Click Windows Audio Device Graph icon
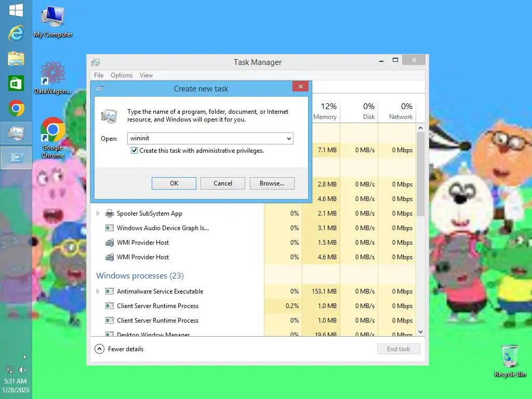Screen dimensions: 532x399 coord(109,228)
